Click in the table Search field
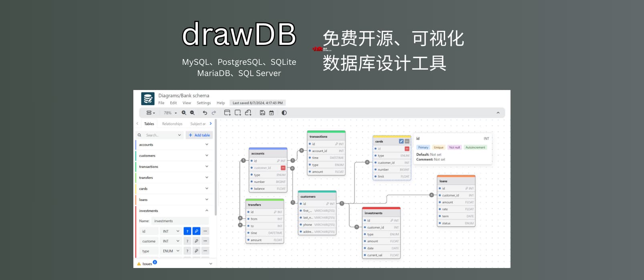The height and width of the screenshot is (280, 644). tap(160, 135)
